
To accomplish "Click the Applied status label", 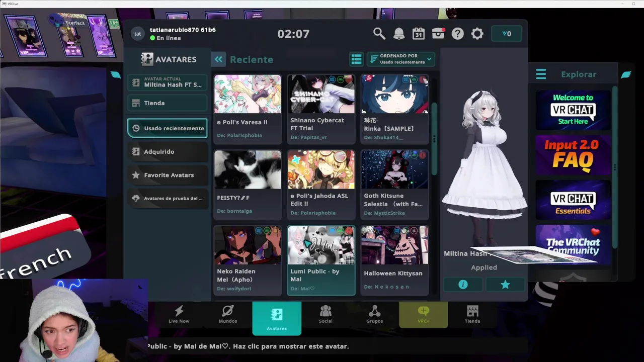I will click(x=484, y=267).
